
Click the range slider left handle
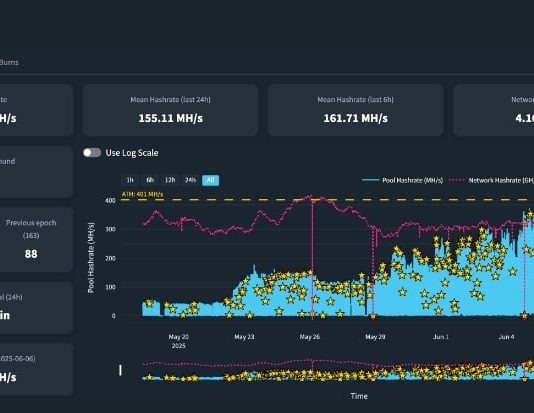120,370
